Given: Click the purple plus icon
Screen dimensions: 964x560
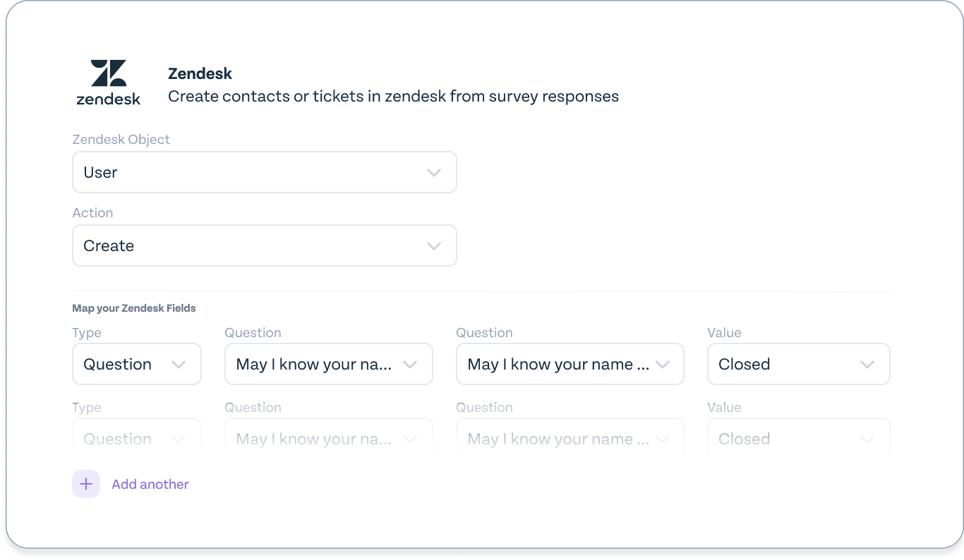Looking at the screenshot, I should tap(86, 484).
